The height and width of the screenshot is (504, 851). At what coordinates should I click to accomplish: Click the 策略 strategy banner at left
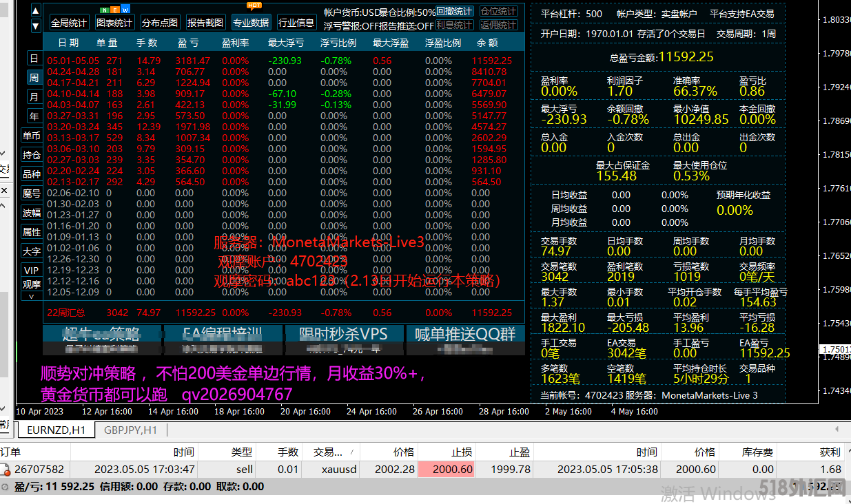102,340
